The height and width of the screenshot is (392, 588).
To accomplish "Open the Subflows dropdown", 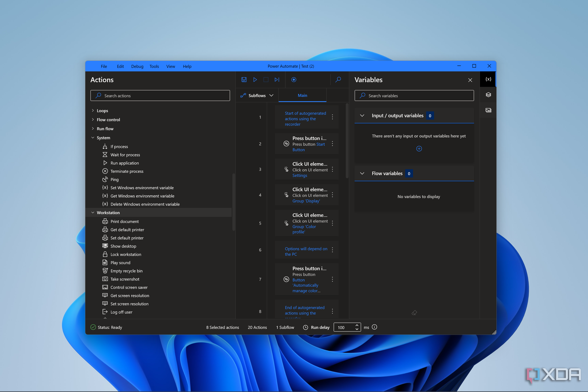I will pos(257,95).
